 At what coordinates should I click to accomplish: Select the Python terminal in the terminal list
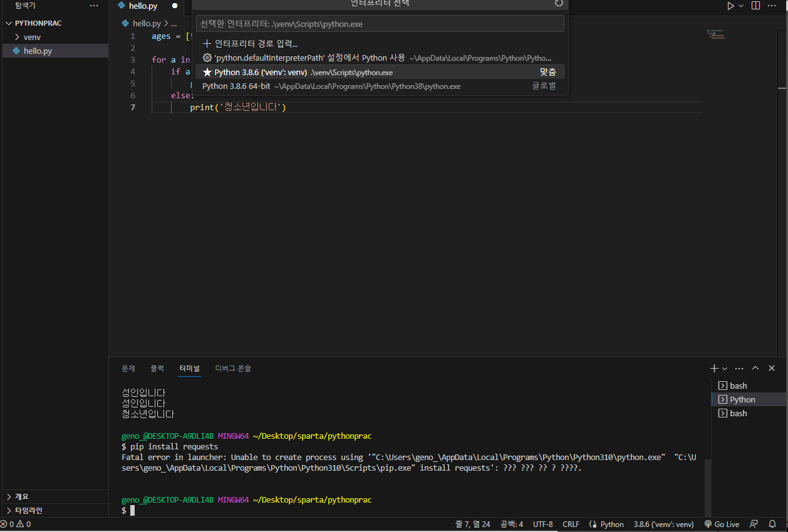749,399
